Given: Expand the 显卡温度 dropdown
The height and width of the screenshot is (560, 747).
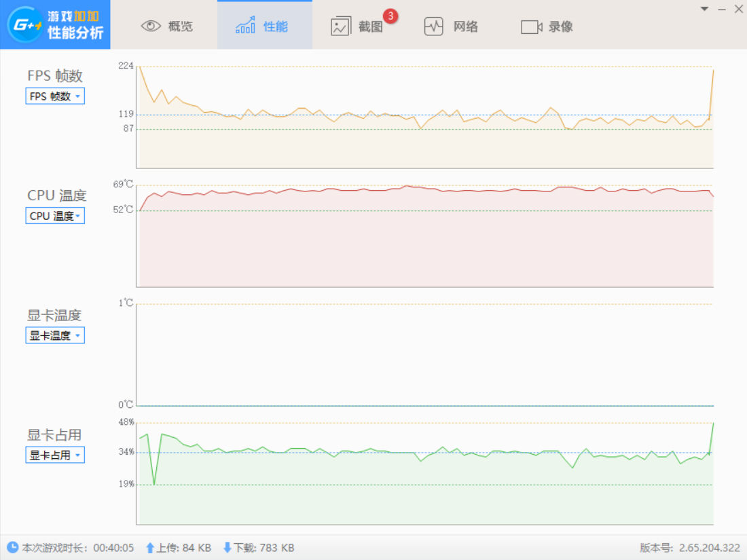Looking at the screenshot, I should point(55,335).
